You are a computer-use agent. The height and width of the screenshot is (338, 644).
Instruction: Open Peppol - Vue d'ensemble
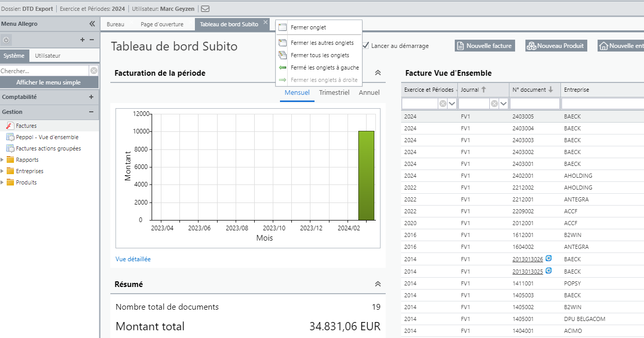(x=47, y=137)
